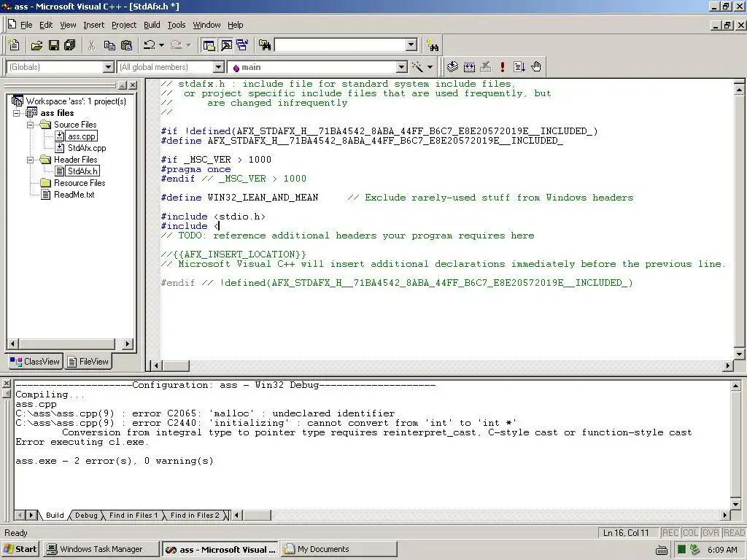Click the New Text File toolbar icon
This screenshot has width=747, height=560.
pyautogui.click(x=14, y=45)
